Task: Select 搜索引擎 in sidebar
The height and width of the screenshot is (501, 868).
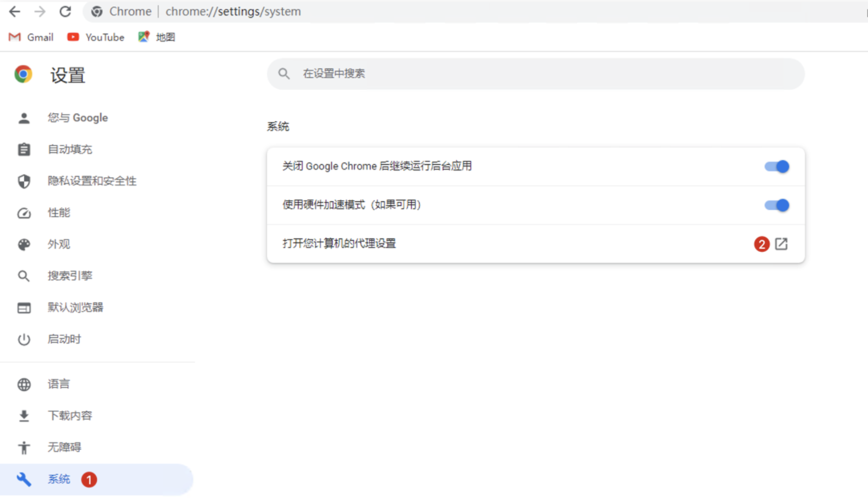Action: click(69, 276)
